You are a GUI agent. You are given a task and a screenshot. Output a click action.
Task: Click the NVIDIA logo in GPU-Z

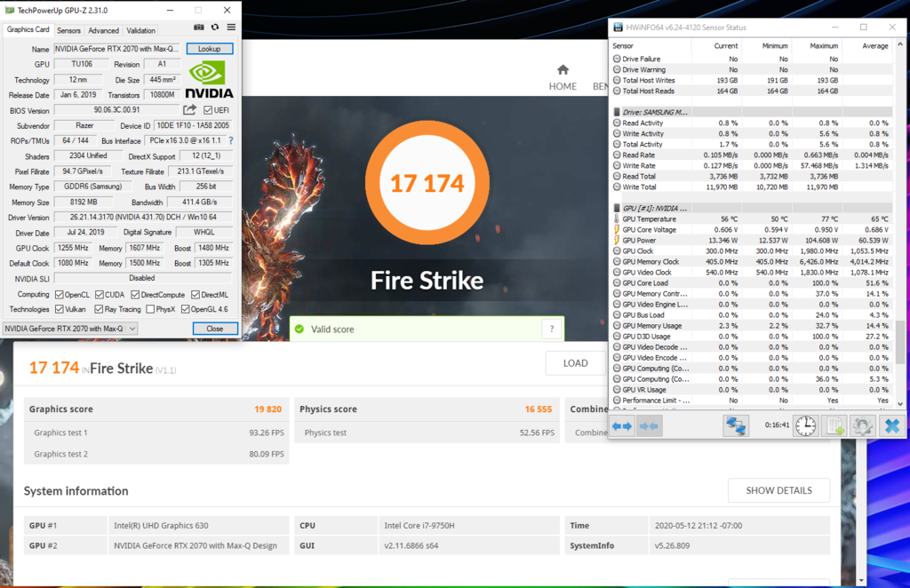coord(209,79)
